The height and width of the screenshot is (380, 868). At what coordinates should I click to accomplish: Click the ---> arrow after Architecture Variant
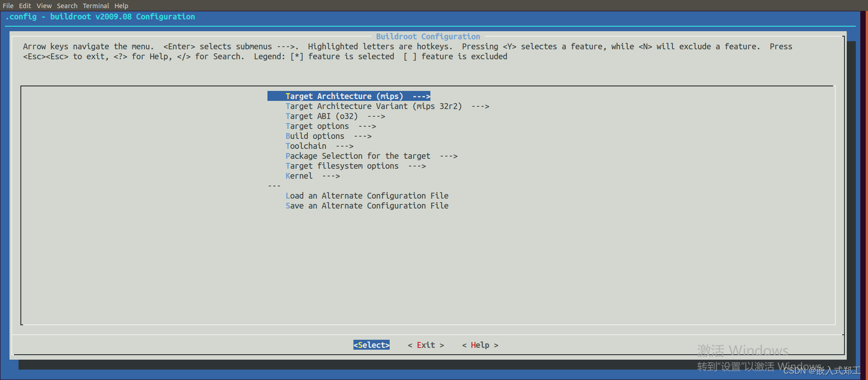(x=480, y=106)
